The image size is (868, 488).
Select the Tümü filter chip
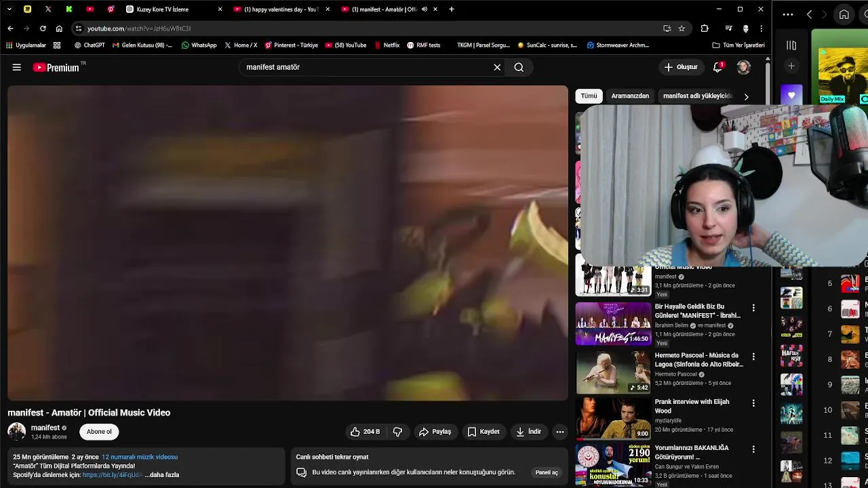589,96
